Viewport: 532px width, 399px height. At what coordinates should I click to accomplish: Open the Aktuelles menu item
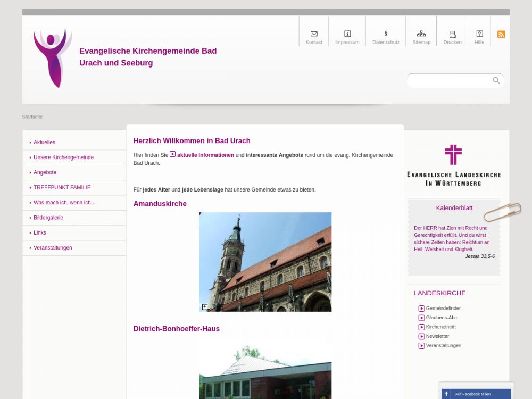click(44, 143)
